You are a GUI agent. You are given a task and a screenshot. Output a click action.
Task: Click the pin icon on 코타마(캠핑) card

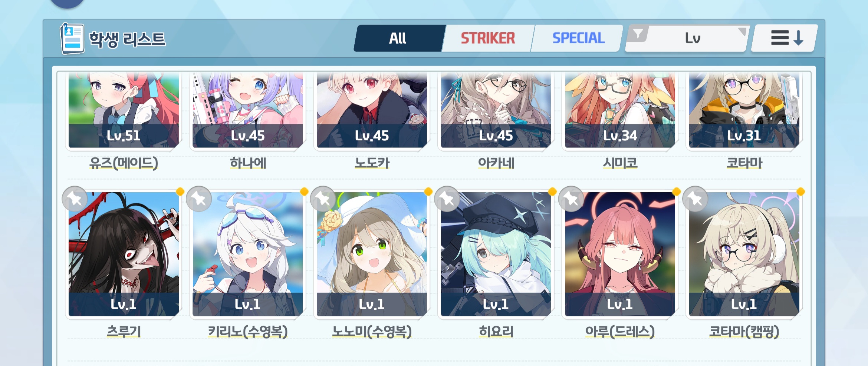click(695, 199)
